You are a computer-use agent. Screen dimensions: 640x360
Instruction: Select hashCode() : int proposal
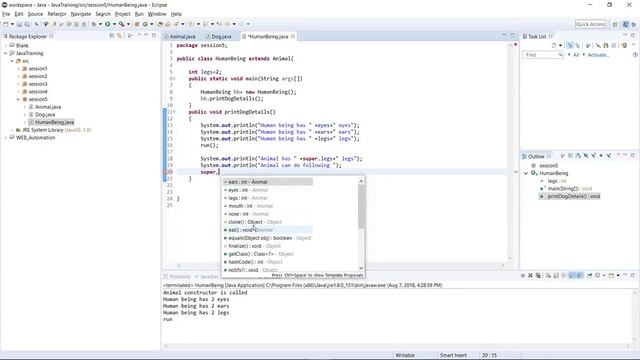tap(267, 262)
